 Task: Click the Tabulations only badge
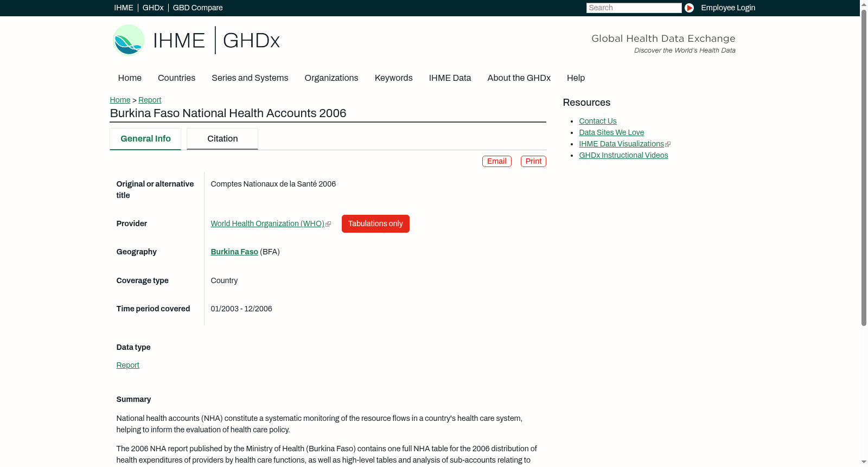point(375,223)
